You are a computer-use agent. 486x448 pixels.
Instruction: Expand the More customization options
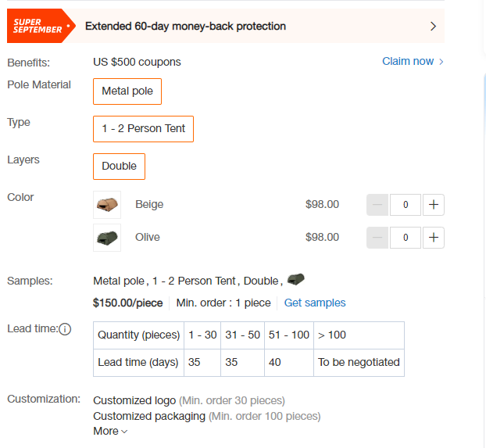point(110,431)
